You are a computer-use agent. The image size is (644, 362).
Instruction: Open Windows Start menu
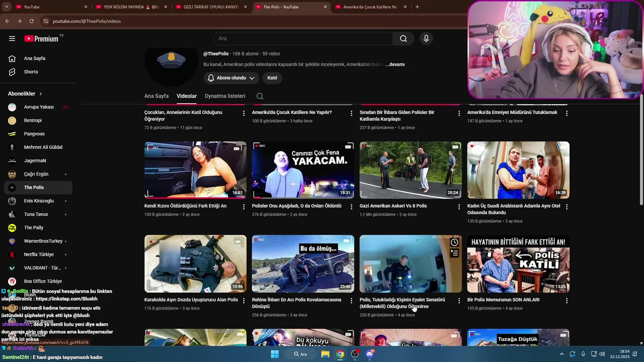click(275, 354)
